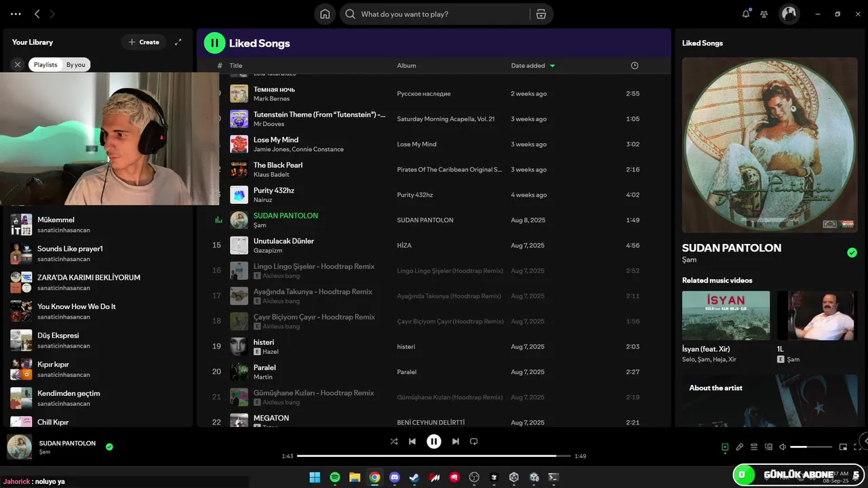
Task: Open ZARA'DA KARIMI BEKLİYORUM playlist
Action: [x=98, y=282]
